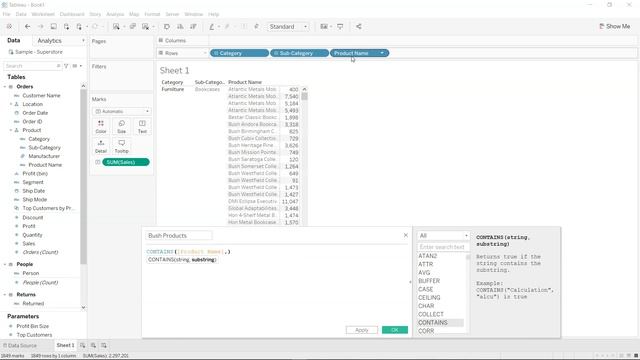640x360 pixels.
Task: Collapse the function list panel arrow
Action: click(x=410, y=282)
